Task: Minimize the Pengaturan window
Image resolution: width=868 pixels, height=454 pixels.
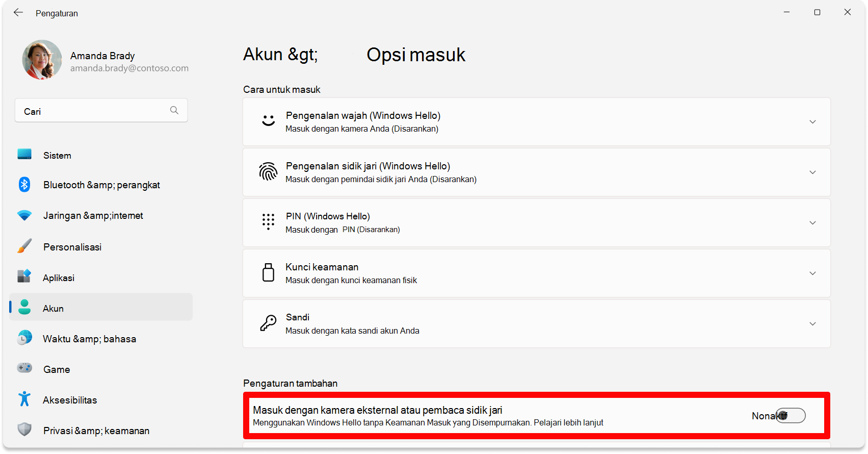Action: 786,12
